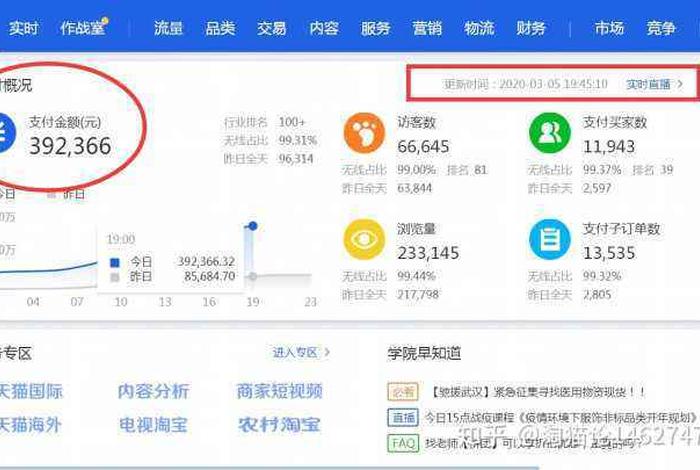This screenshot has height=470, width=700.
Task: Click the 11,943 paying buyers value
Action: point(609,146)
